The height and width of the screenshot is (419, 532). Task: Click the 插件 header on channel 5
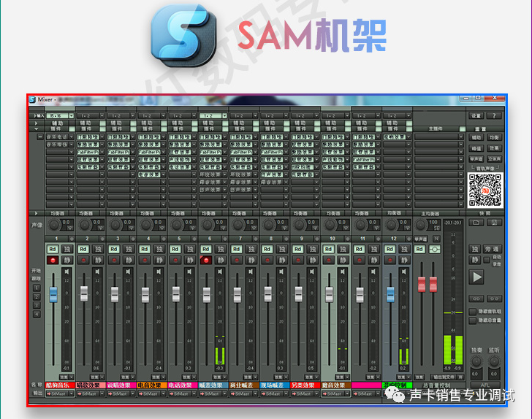point(178,128)
